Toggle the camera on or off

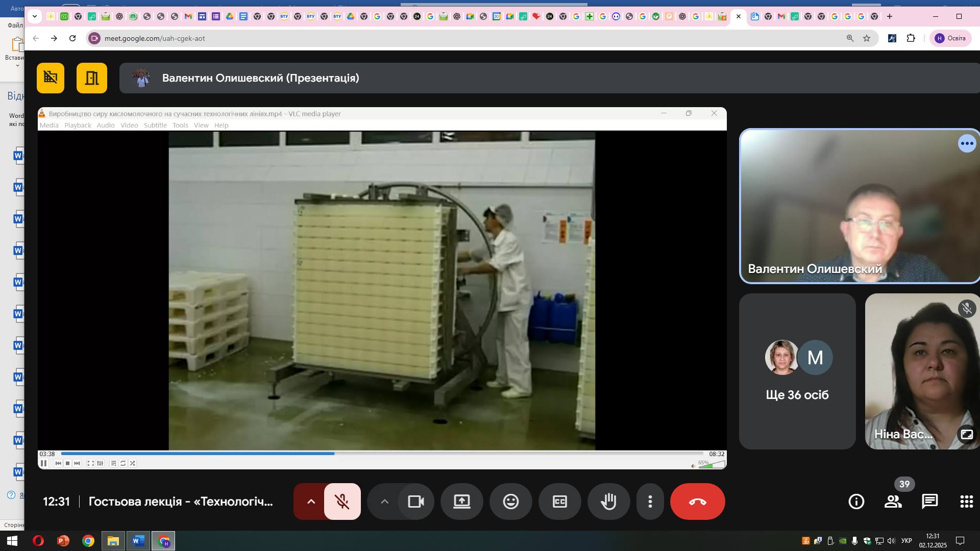[x=416, y=502]
